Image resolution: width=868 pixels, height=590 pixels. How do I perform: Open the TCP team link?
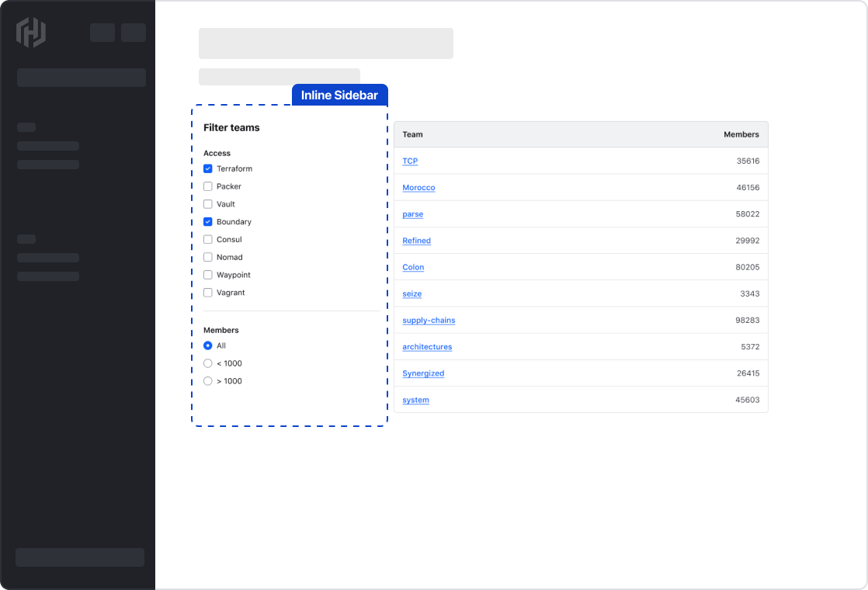[410, 161]
